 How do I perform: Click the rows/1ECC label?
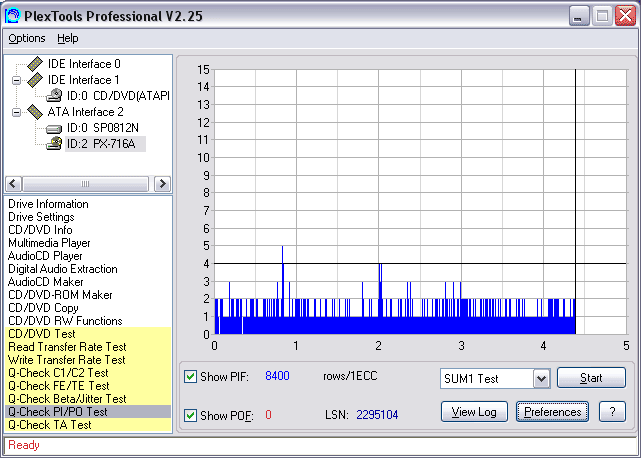[350, 376]
